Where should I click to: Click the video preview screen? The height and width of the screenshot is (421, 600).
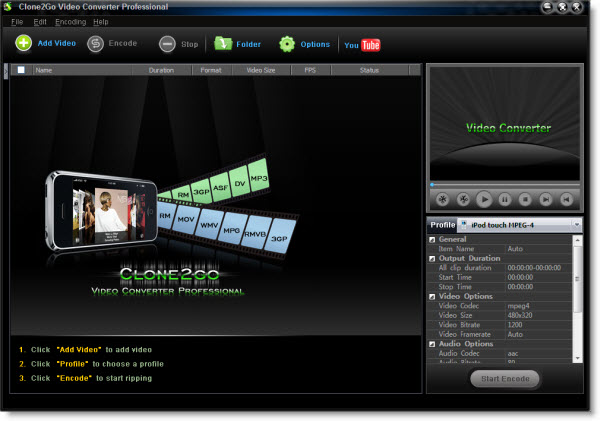[x=505, y=123]
